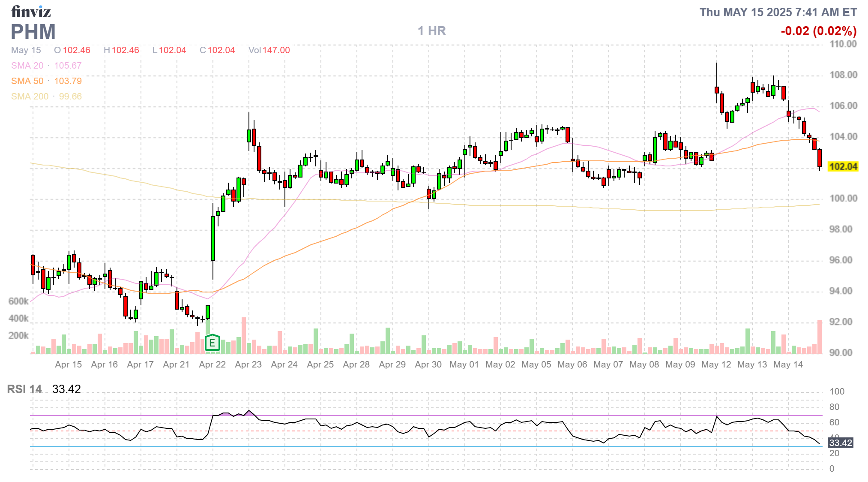Screen dimensions: 868x482
Task: Click the Vol 147.00 readout
Action: coord(269,50)
